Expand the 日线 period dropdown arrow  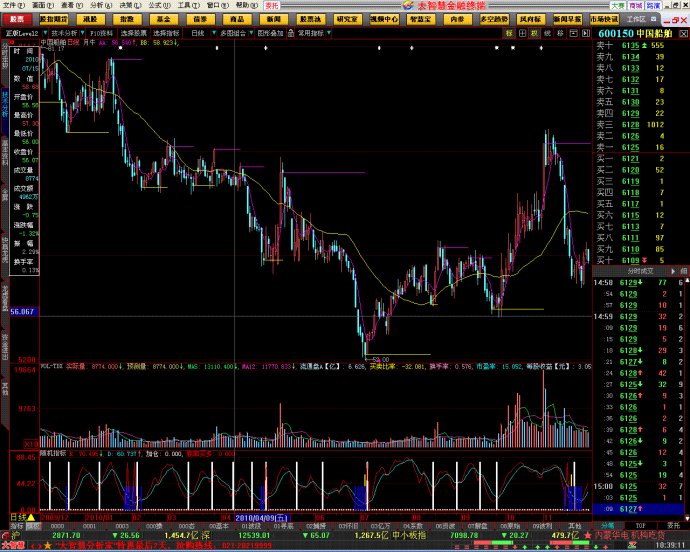tap(214, 33)
